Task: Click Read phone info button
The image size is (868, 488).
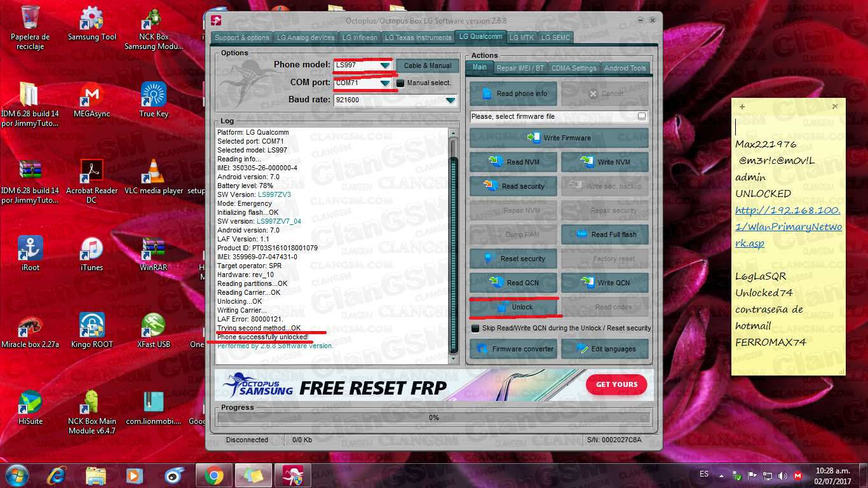Action: [513, 93]
